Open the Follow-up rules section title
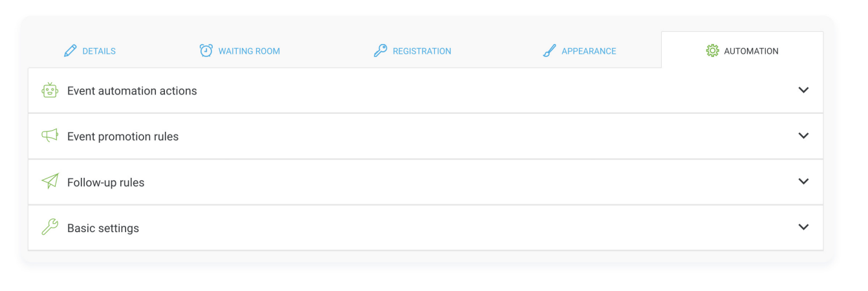This screenshot has height=291, width=868. pyautogui.click(x=106, y=182)
